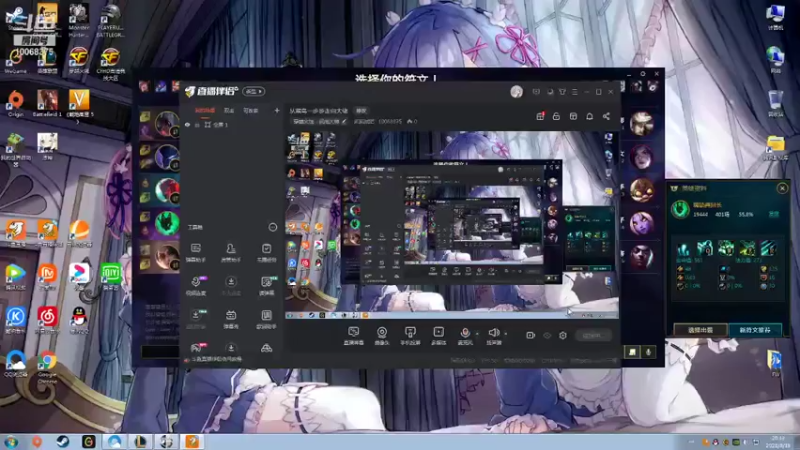Open the iQIYI desktop shortcut

pyautogui.click(x=111, y=276)
